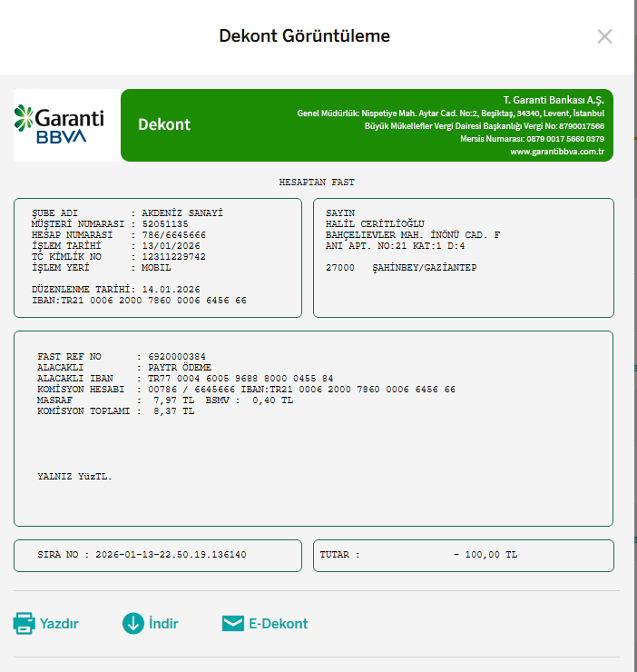Select the branch name AKDENİZ SANAYİ

(x=182, y=213)
